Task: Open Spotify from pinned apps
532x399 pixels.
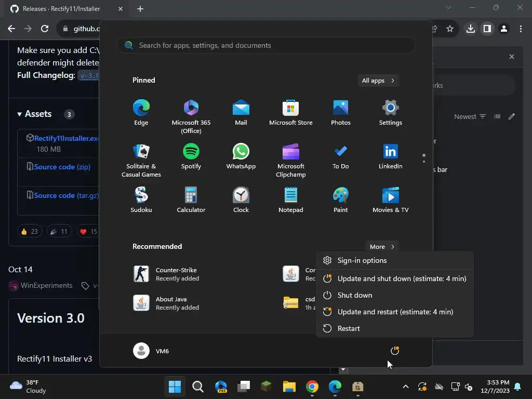Action: tap(191, 157)
